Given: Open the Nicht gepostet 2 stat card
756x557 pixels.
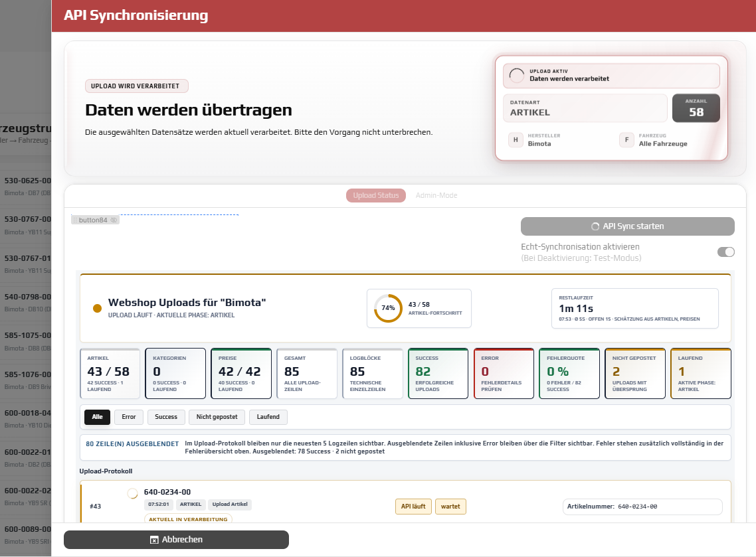Looking at the screenshot, I should click(x=635, y=373).
